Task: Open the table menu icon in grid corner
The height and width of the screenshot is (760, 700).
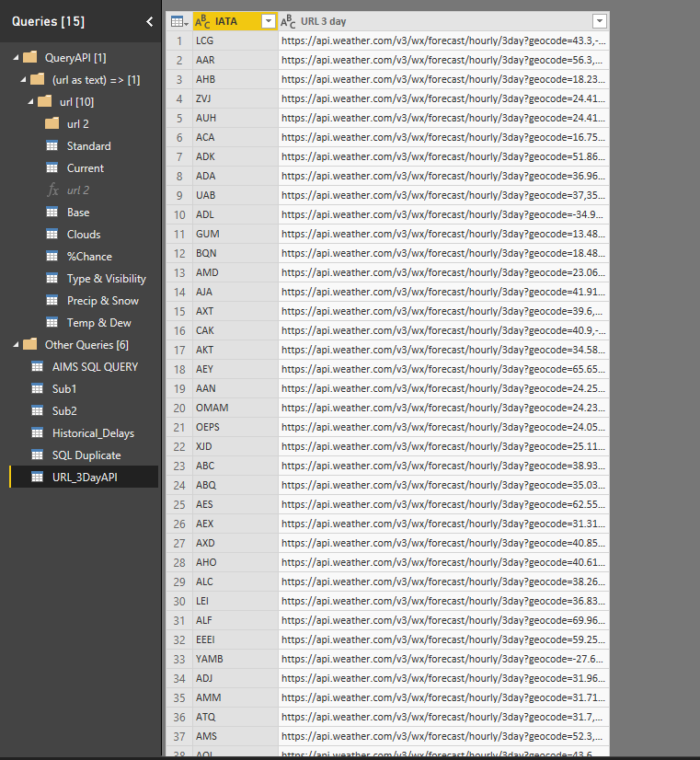Action: tap(179, 21)
